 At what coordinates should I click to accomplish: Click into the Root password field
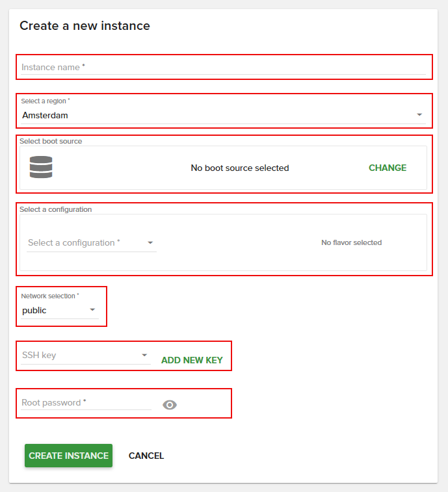click(85, 403)
